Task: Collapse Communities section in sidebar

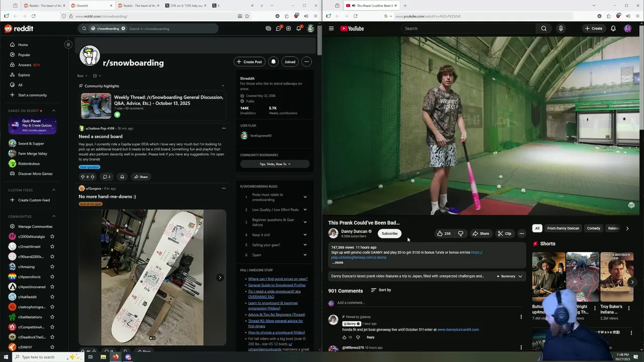Action: pyautogui.click(x=54, y=217)
